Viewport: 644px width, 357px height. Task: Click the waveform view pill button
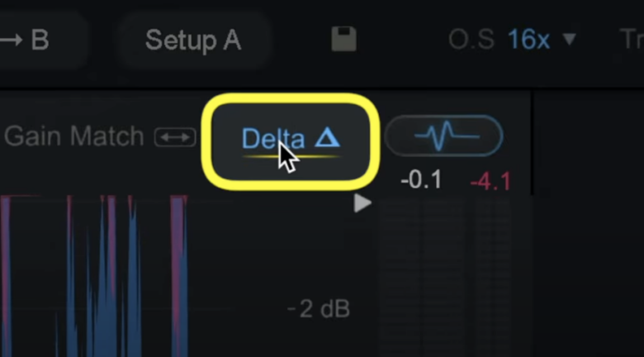point(443,136)
